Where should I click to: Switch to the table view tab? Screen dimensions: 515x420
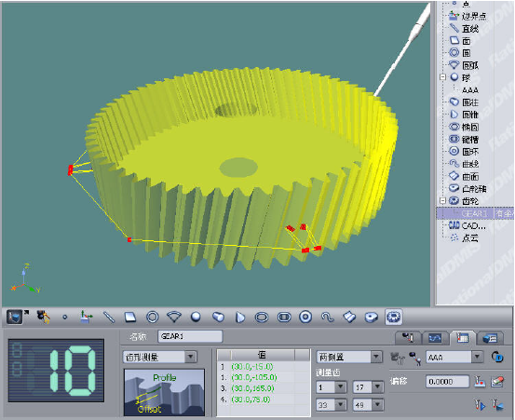click(x=463, y=337)
